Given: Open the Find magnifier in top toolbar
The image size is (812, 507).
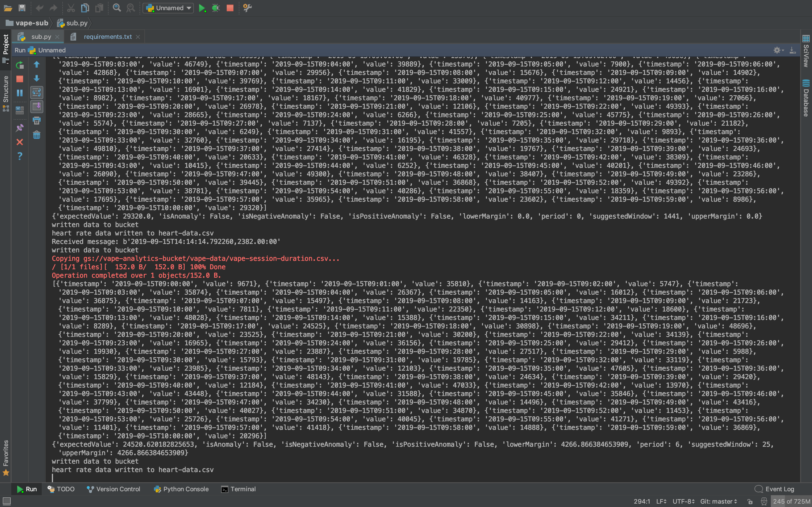Looking at the screenshot, I should click(x=117, y=8).
